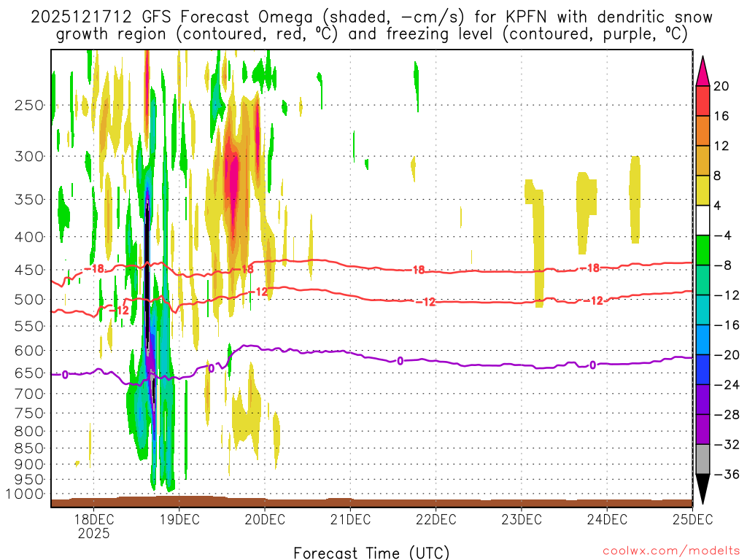Click the red -18 contour label near 24DEC
The image size is (747, 560).
[x=589, y=268]
